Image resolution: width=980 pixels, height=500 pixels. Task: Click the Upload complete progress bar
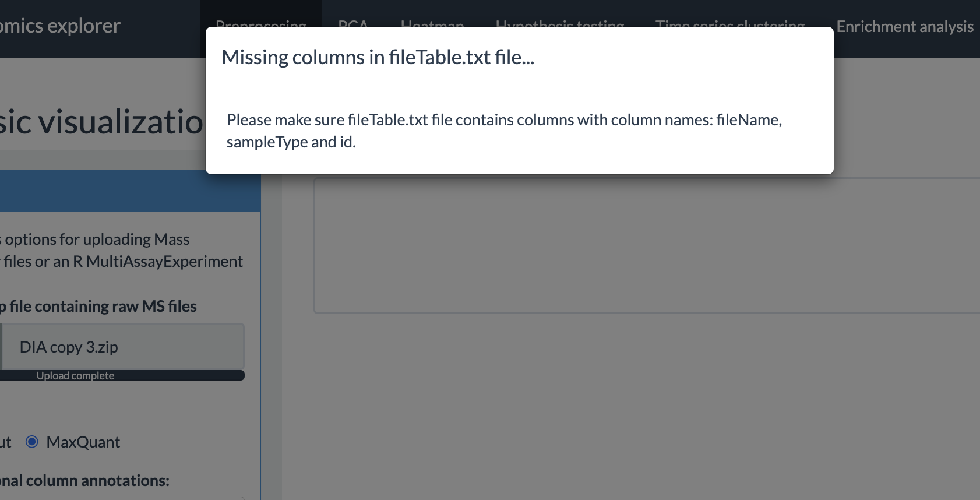(x=122, y=375)
